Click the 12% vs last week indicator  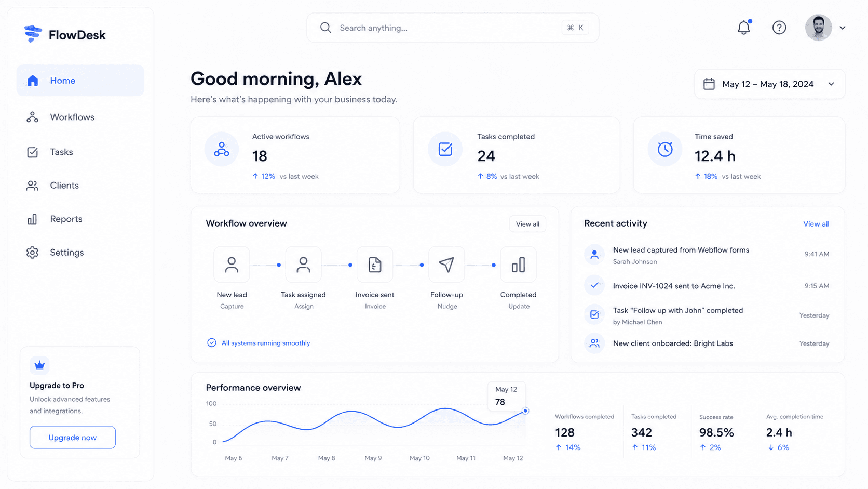coord(286,177)
